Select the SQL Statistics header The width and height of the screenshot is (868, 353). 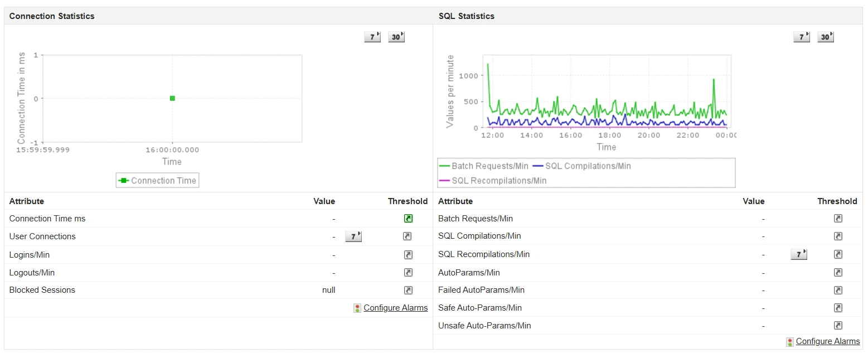click(467, 16)
